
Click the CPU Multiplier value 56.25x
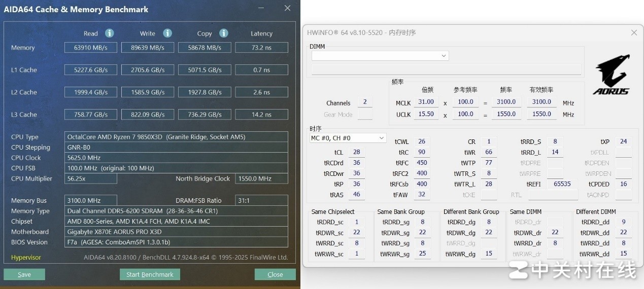(91, 178)
